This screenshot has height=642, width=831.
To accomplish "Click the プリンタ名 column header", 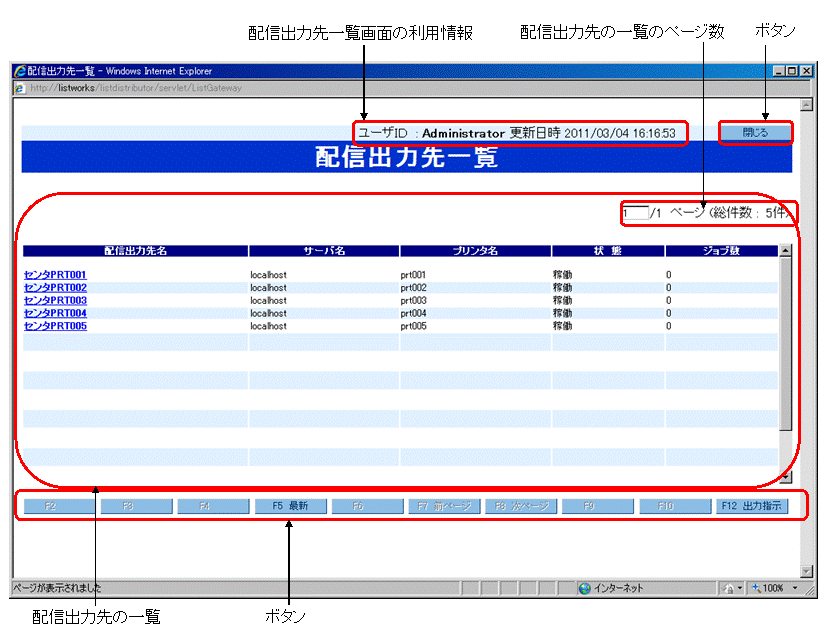I will [475, 251].
